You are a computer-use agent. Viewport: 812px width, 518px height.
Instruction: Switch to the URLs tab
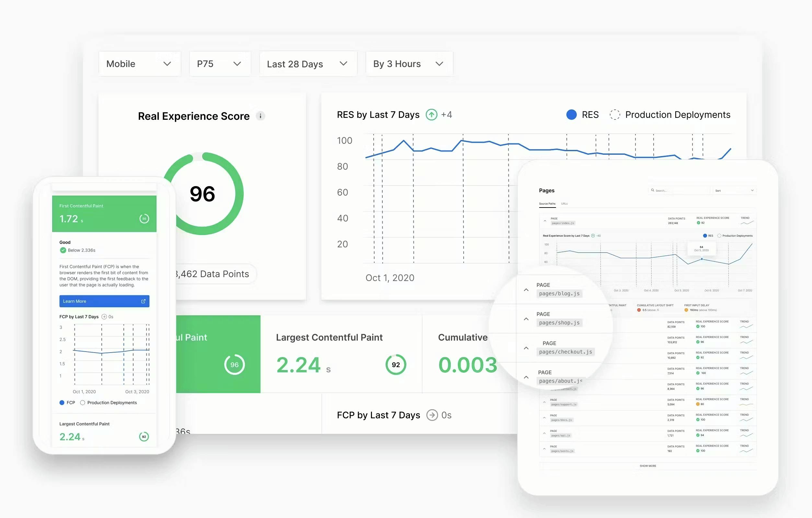[x=564, y=204]
